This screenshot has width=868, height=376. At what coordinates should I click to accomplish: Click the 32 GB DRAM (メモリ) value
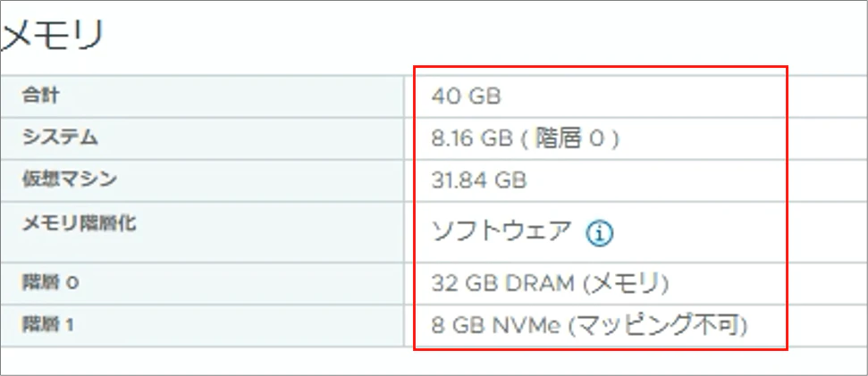(x=550, y=284)
